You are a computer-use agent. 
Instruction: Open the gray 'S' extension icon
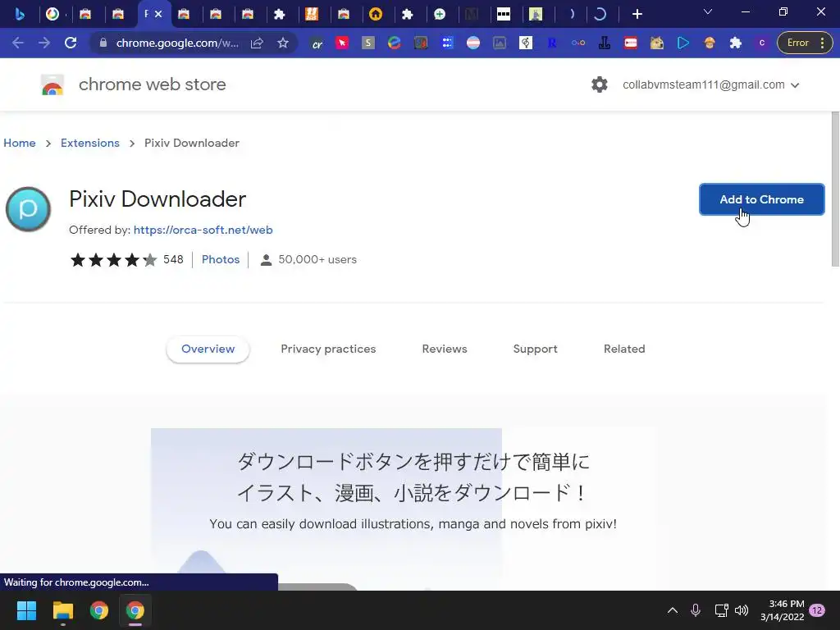[368, 43]
